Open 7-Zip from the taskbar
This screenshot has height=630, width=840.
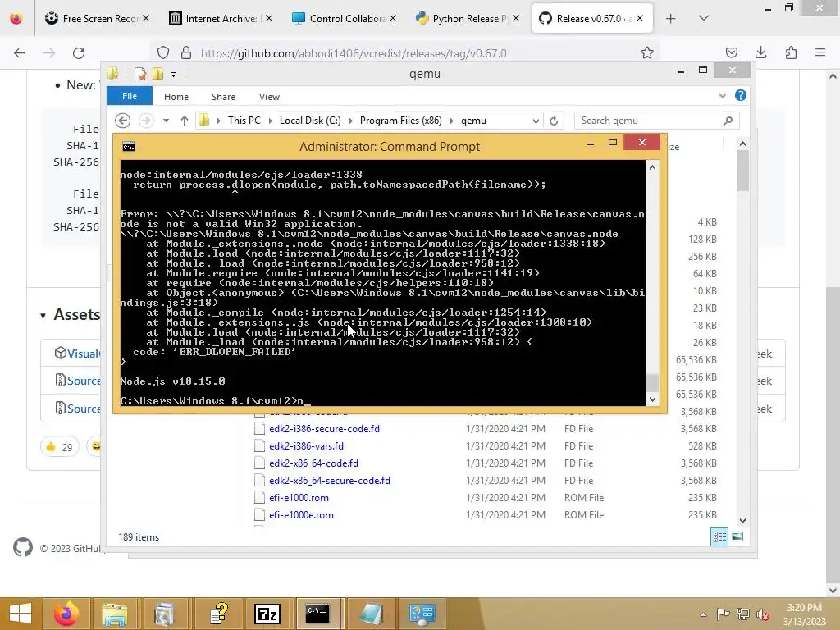(267, 614)
